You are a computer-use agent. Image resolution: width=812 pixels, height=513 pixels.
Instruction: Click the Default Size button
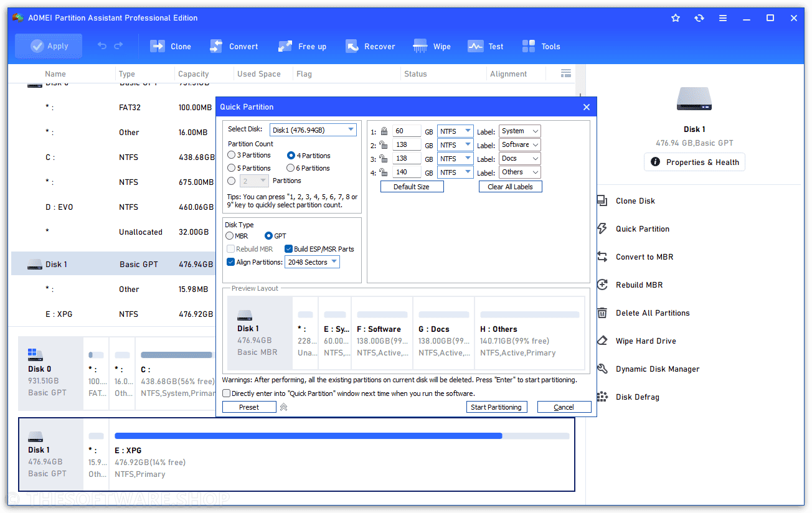tap(412, 187)
